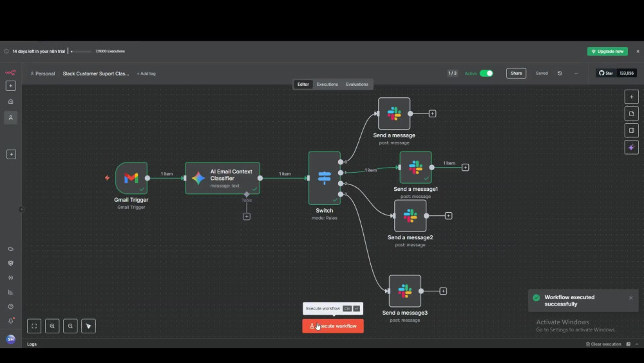Viewport: 644px width, 363px height.
Task: Open the three-dot workflow options menu
Action: click(x=576, y=73)
